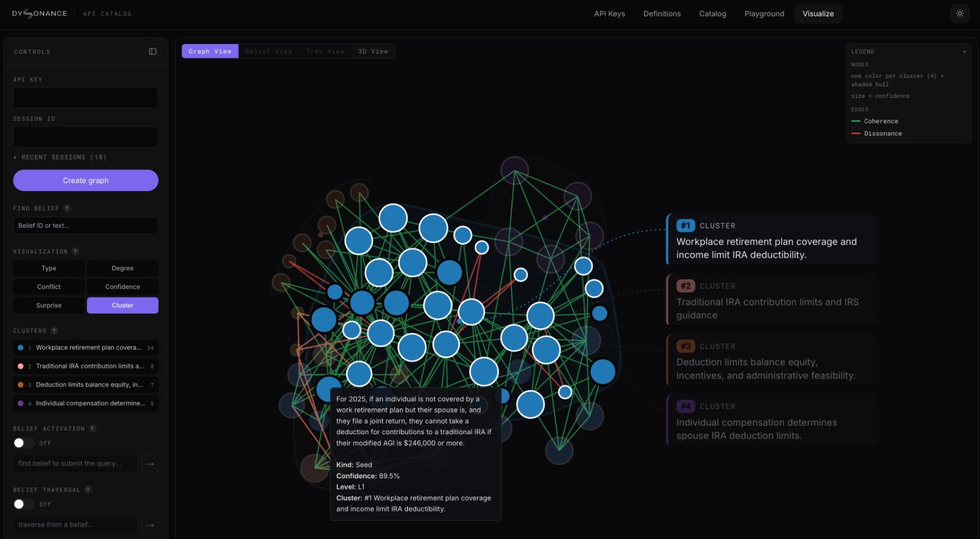Screen dimensions: 980x539
Task: Toggle the light/dark theme sun icon
Action: coord(960,13)
